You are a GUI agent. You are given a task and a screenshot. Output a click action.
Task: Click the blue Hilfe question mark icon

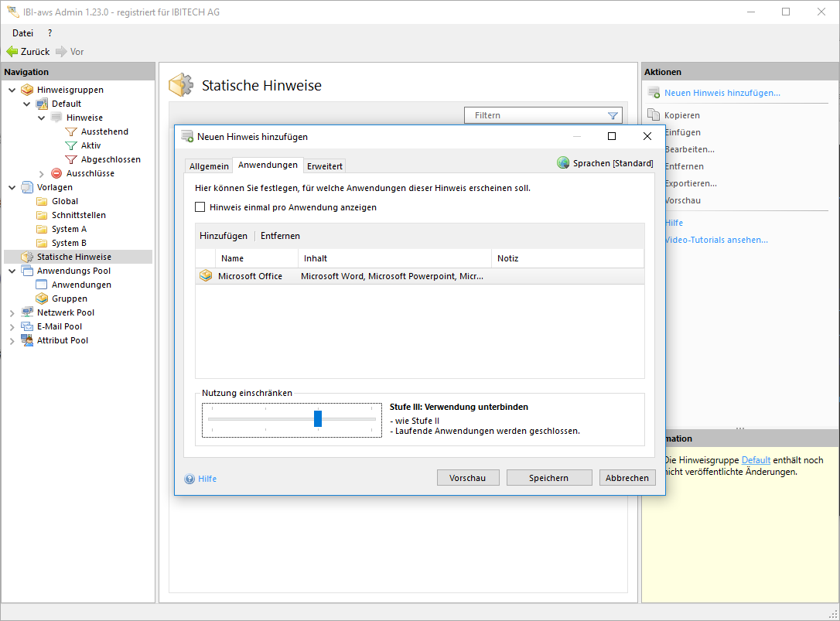(190, 479)
